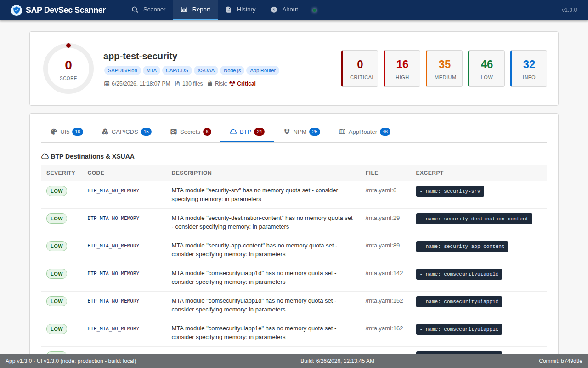Click the green status indicator dot

pos(314,10)
